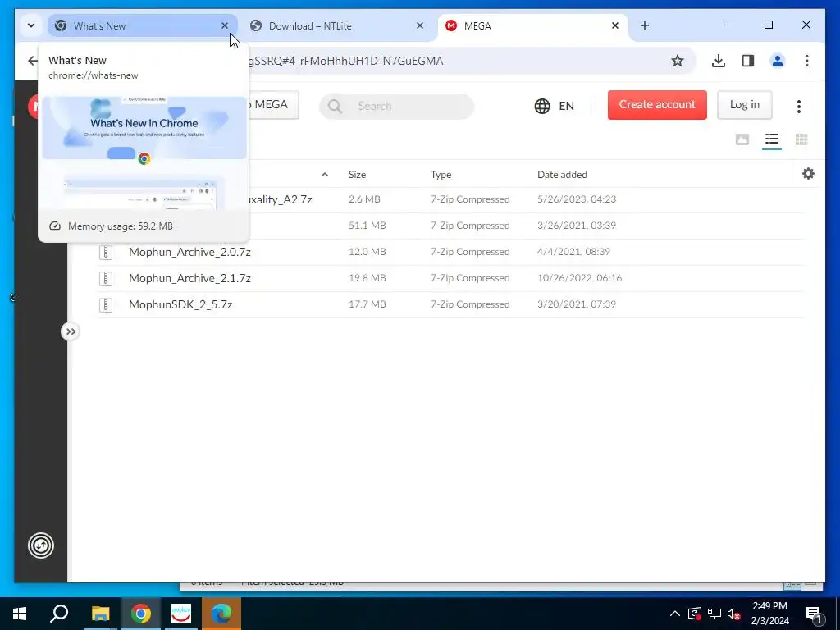
Task: Close the Download – NTLite tab
Action: pos(420,25)
